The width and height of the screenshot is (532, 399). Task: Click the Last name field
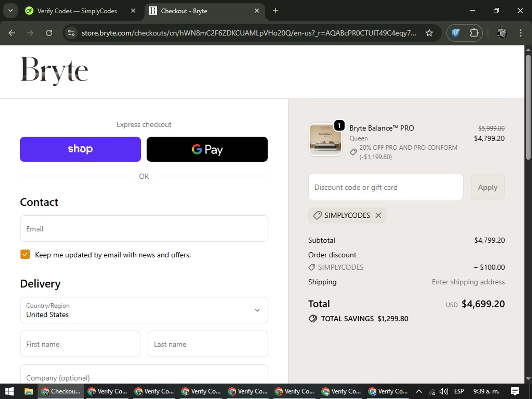point(208,344)
